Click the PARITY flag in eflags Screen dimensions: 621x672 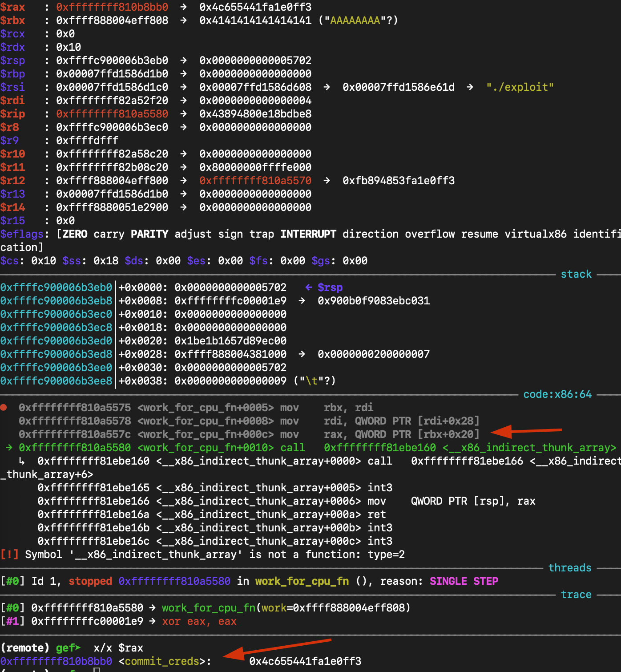coord(149,234)
